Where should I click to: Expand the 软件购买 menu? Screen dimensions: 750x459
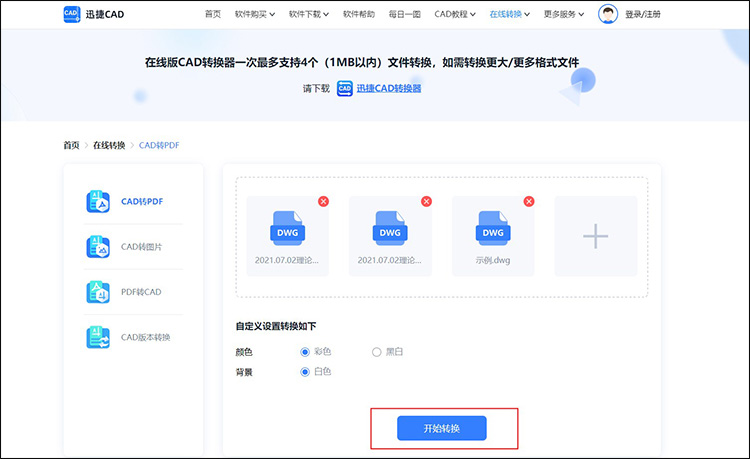tap(255, 14)
